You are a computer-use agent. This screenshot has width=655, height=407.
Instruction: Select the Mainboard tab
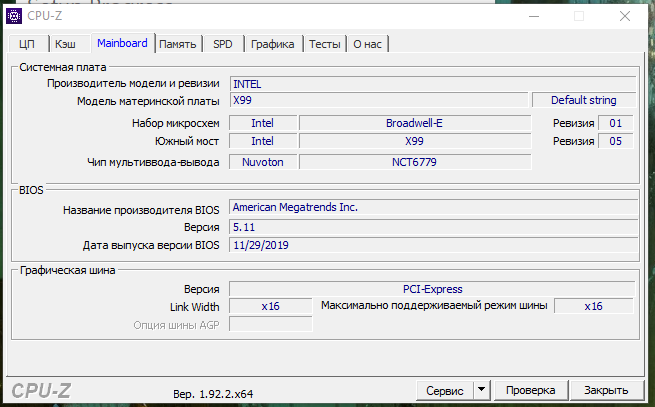pos(122,43)
